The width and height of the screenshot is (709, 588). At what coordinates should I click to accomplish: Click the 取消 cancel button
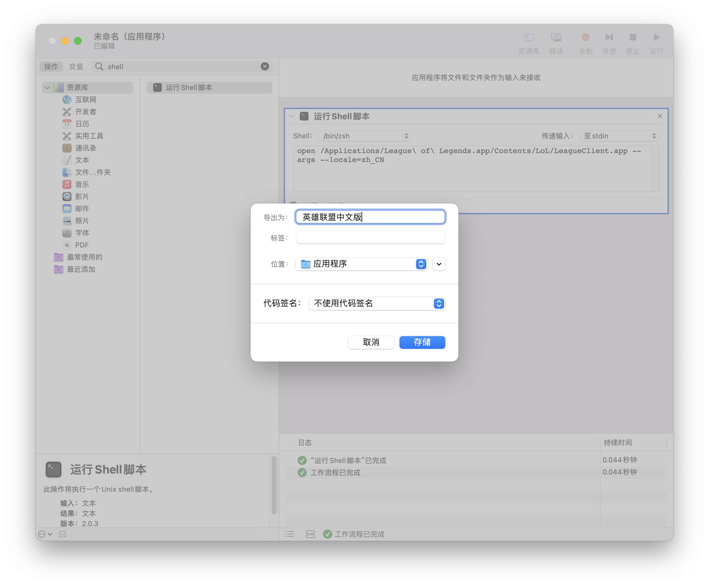(371, 342)
